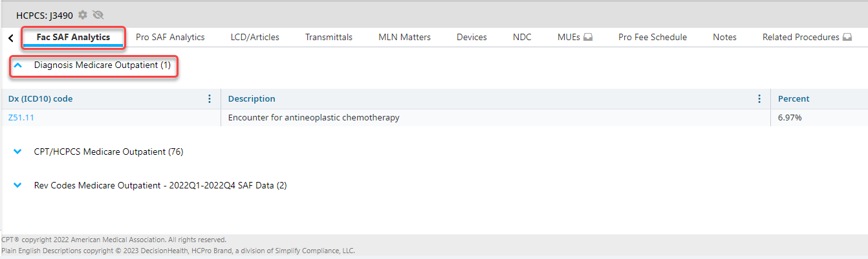This screenshot has height=259, width=868.
Task: Open the HCPCS J3490 settings gear
Action: pyautogui.click(x=83, y=15)
